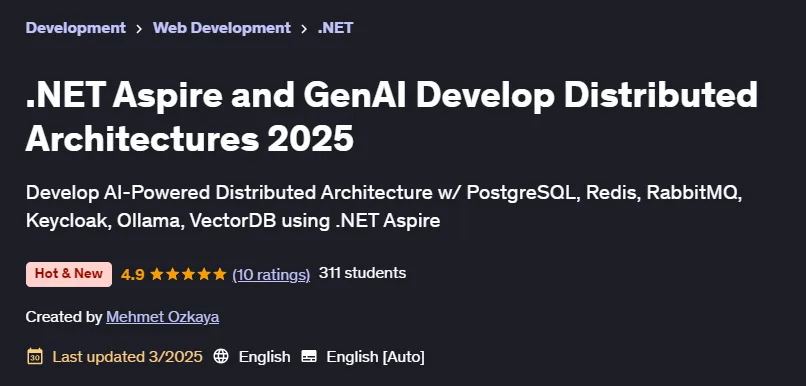Screen dimensions: 806x386
Task: Click the five-star rating icons
Action: click(x=188, y=274)
